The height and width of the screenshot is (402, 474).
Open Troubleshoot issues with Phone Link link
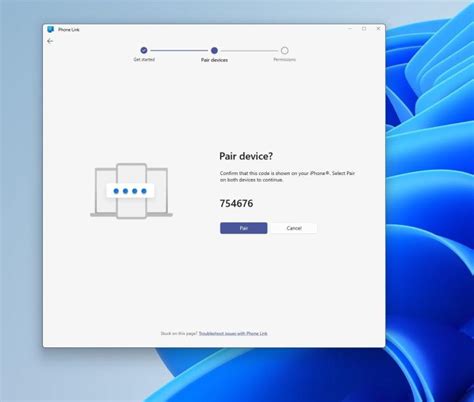233,333
